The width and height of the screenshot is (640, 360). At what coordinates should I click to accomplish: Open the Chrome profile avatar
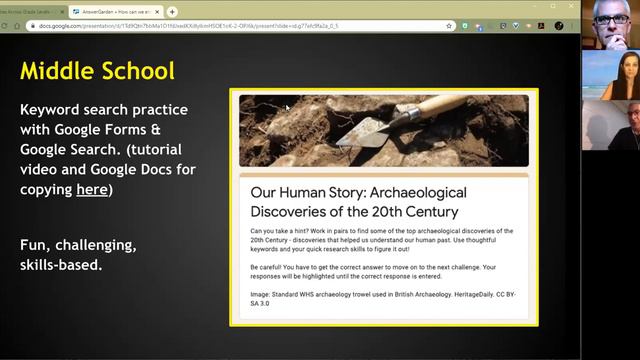pos(559,26)
